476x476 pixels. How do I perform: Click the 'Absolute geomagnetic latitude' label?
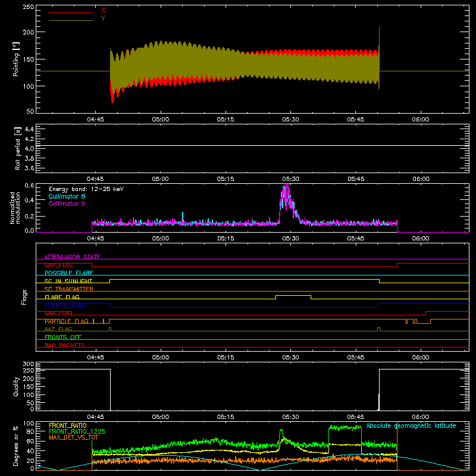411,425
